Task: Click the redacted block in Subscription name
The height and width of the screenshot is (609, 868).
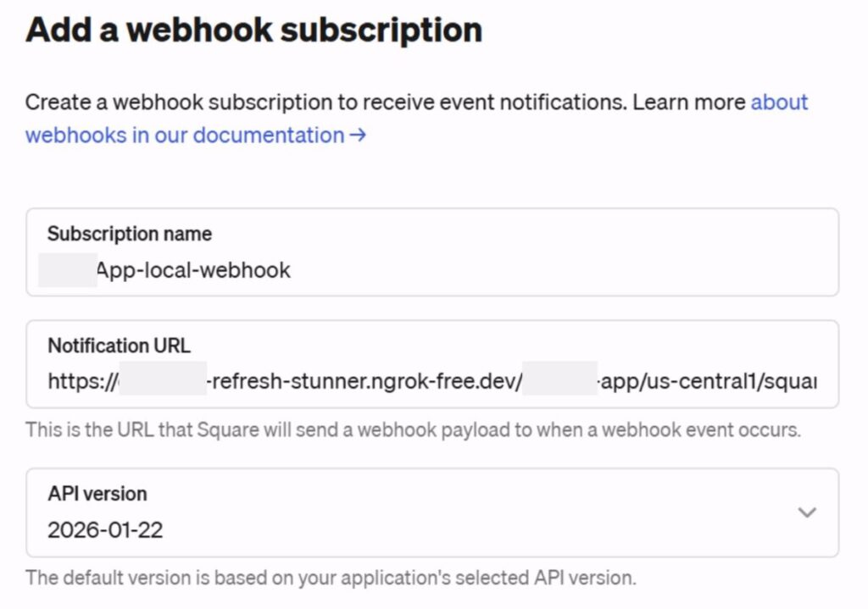Action: 68,271
